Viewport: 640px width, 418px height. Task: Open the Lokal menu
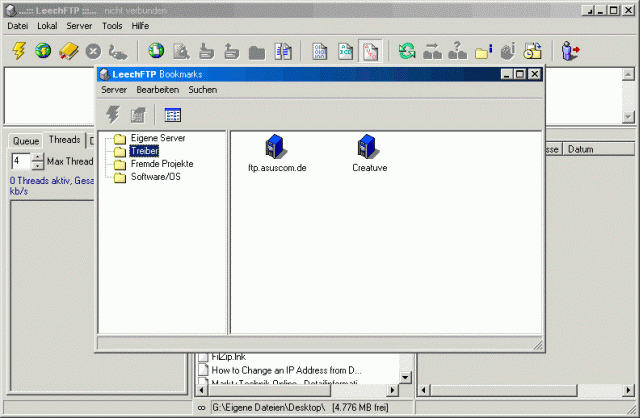pyautogui.click(x=47, y=26)
